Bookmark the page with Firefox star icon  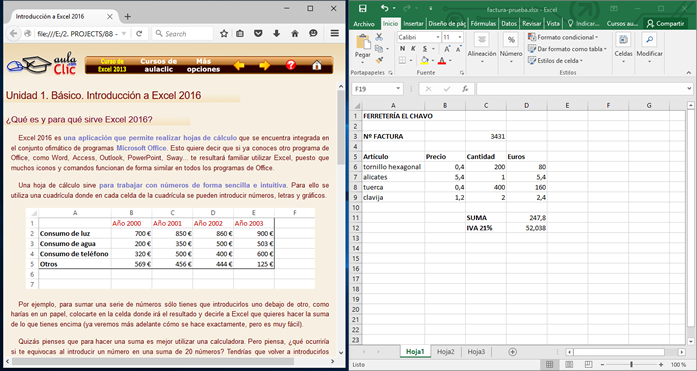click(x=224, y=33)
